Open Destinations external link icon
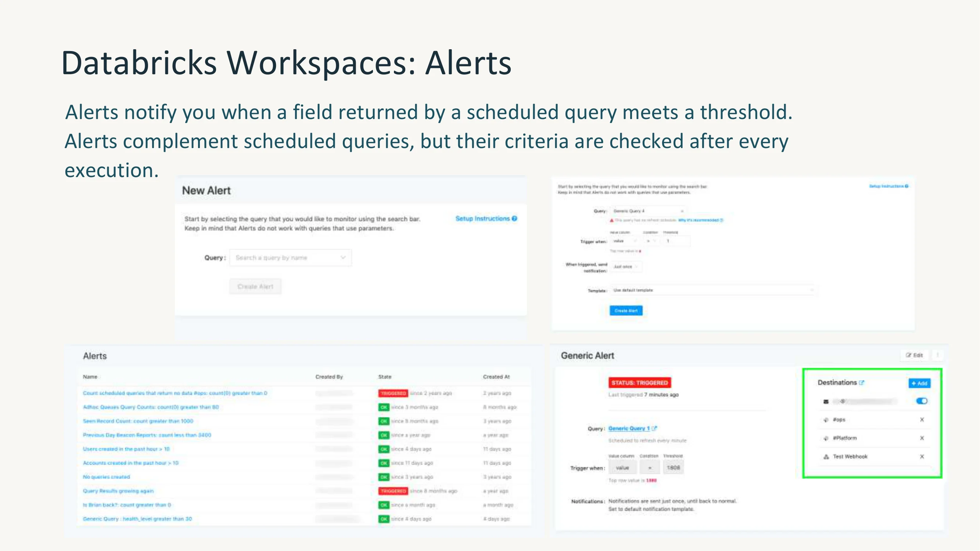 coord(862,382)
